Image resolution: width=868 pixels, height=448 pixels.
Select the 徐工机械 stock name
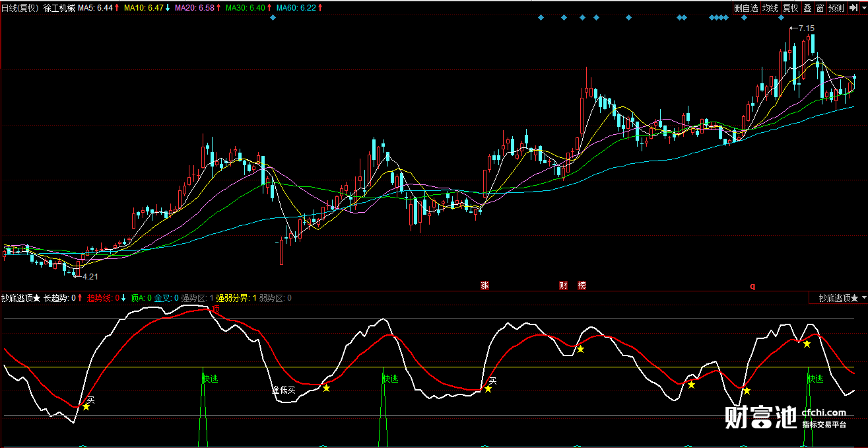coord(58,8)
